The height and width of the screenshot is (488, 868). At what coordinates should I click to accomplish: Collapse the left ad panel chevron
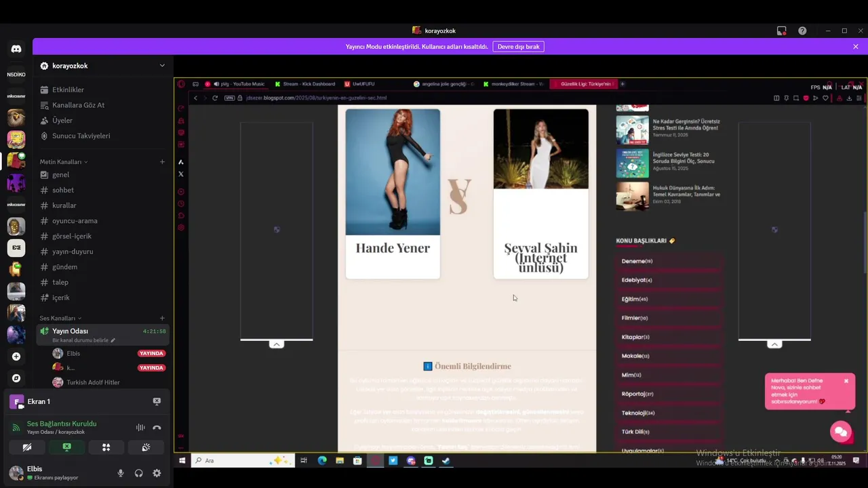tap(277, 344)
